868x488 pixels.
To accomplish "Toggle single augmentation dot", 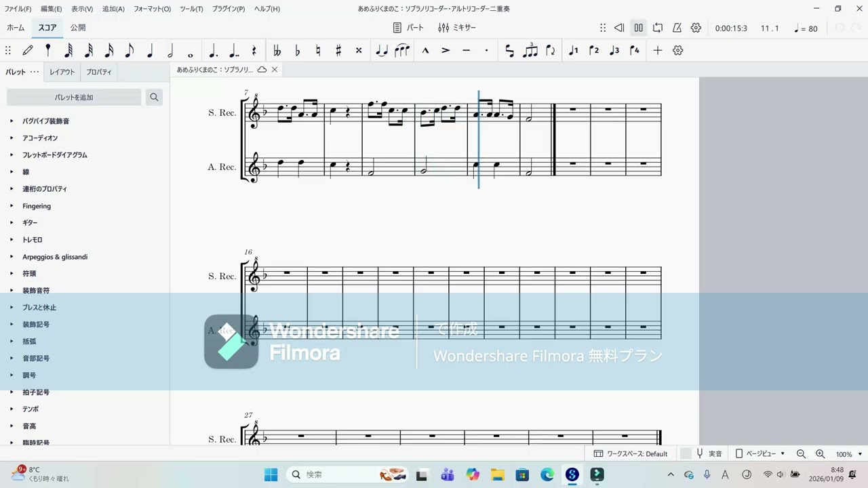I will click(213, 50).
